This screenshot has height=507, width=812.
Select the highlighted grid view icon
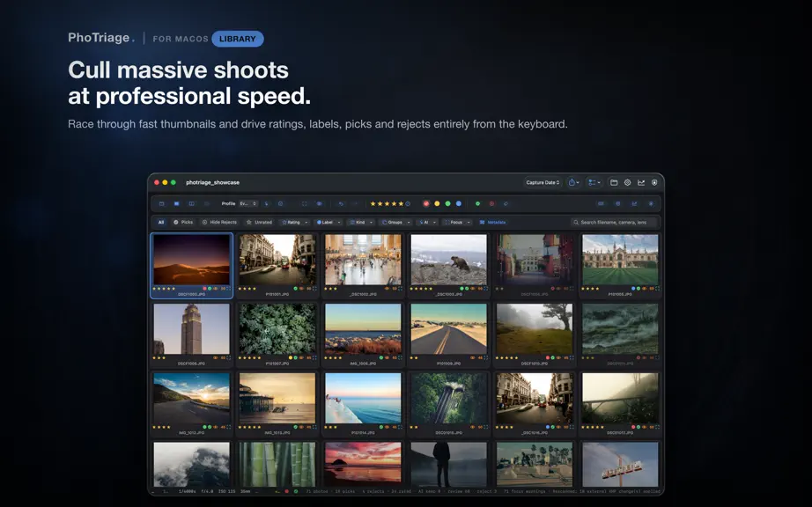177,204
